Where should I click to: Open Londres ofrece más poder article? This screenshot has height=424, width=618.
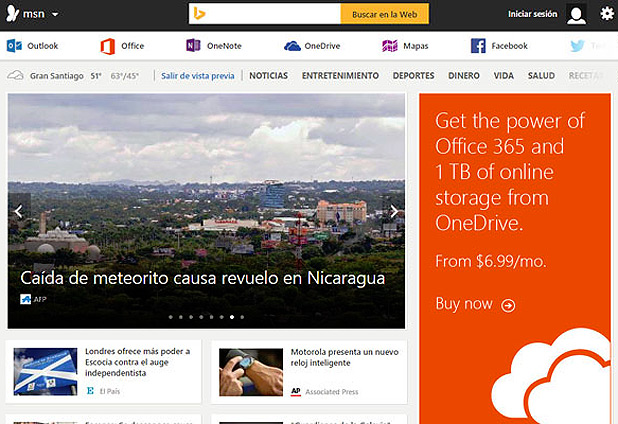coord(138,362)
